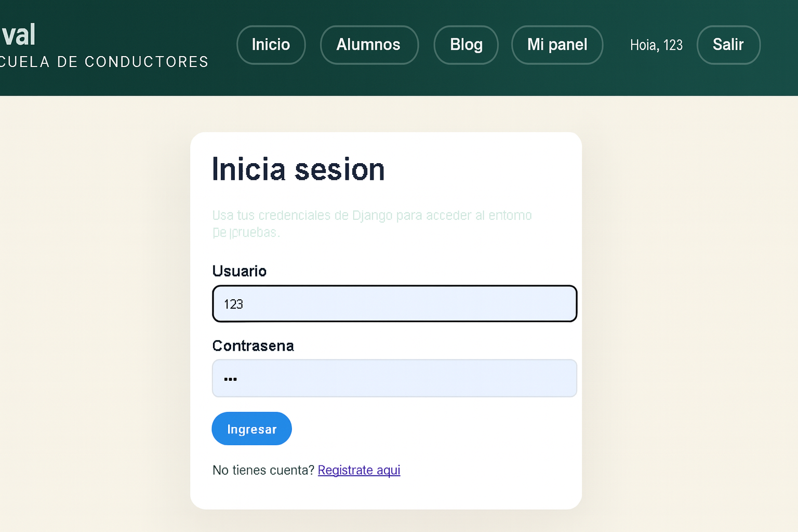The height and width of the screenshot is (532, 798).
Task: Click the Contrasena field label
Action: click(253, 346)
